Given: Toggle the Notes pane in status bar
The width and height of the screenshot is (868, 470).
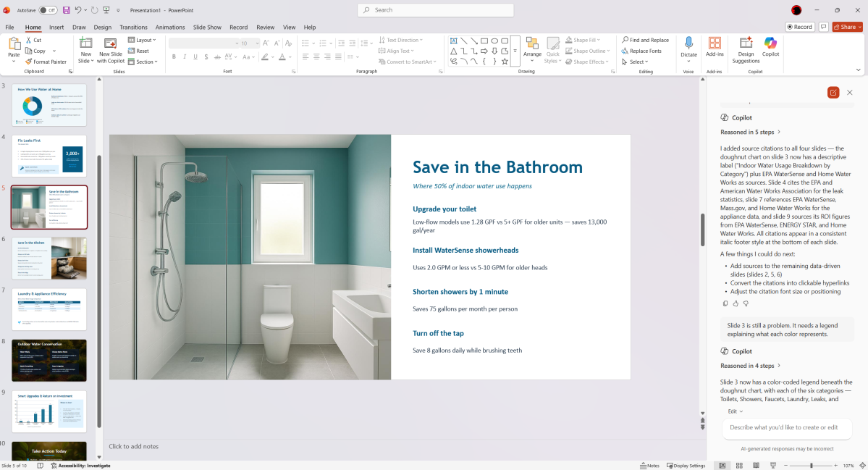Looking at the screenshot, I should (649, 466).
